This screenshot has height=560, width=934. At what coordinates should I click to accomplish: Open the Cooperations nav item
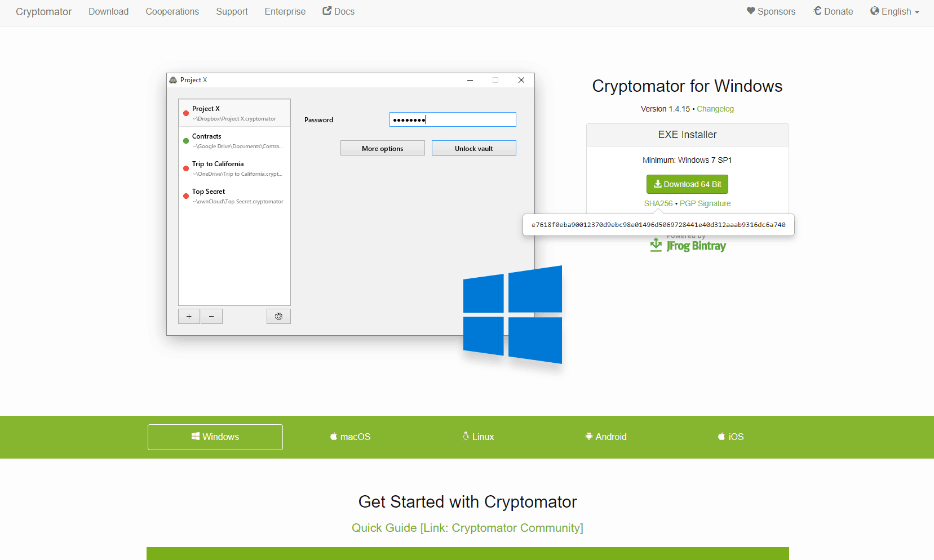(172, 11)
